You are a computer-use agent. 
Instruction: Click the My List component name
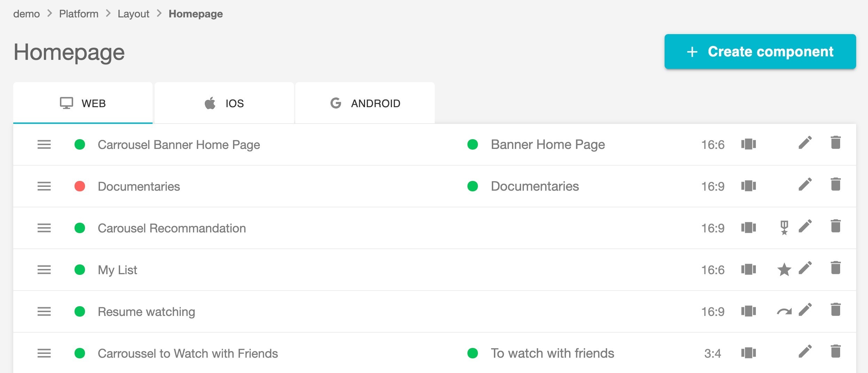117,270
